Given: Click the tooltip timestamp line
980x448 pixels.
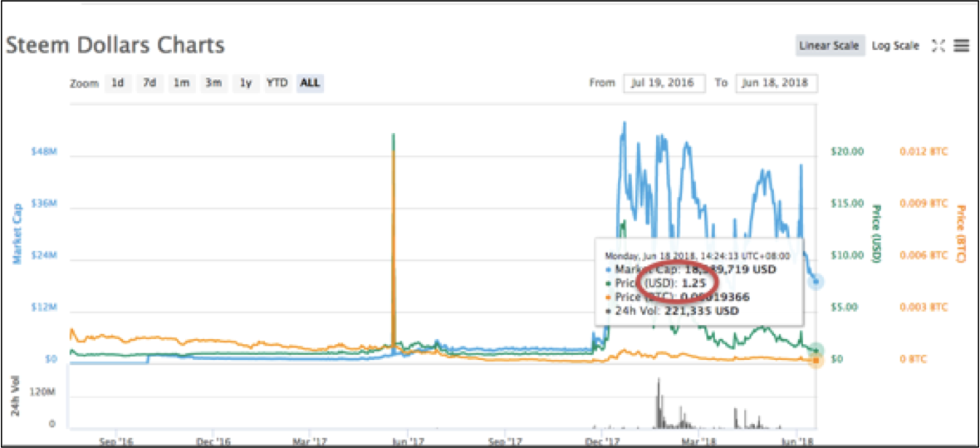Looking at the screenshot, I should (x=697, y=255).
